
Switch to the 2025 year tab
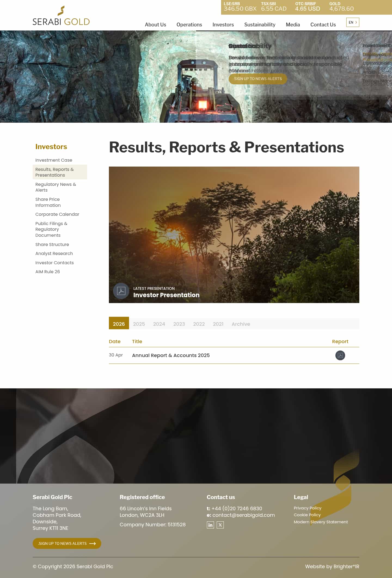[x=139, y=324]
